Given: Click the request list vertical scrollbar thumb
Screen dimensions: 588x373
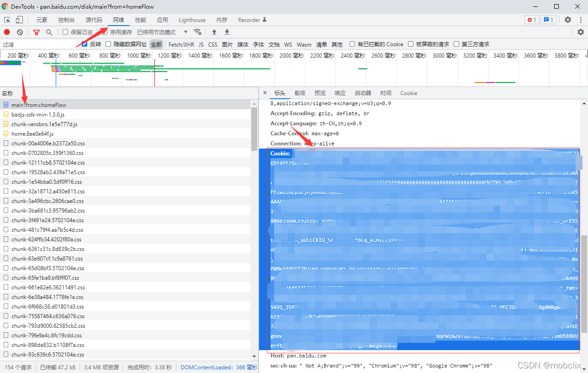Looking at the screenshot, I should pos(254,129).
